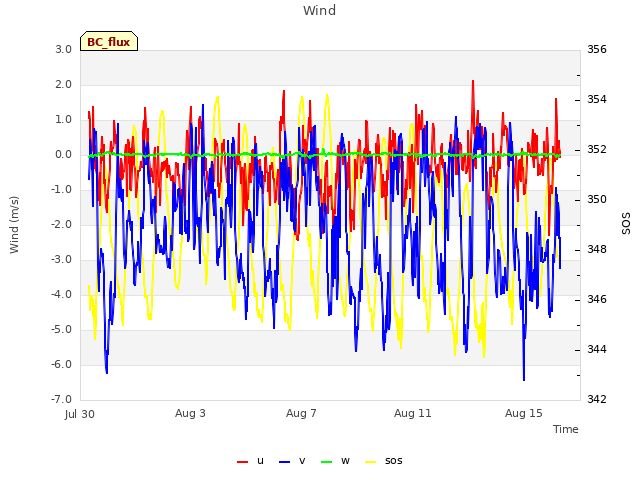Click the -3.0 left axis value
The height and width of the screenshot is (480, 640).
(x=62, y=260)
